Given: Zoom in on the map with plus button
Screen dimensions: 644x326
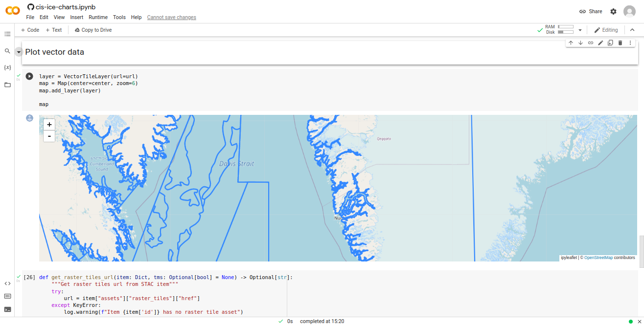Looking at the screenshot, I should (49, 125).
